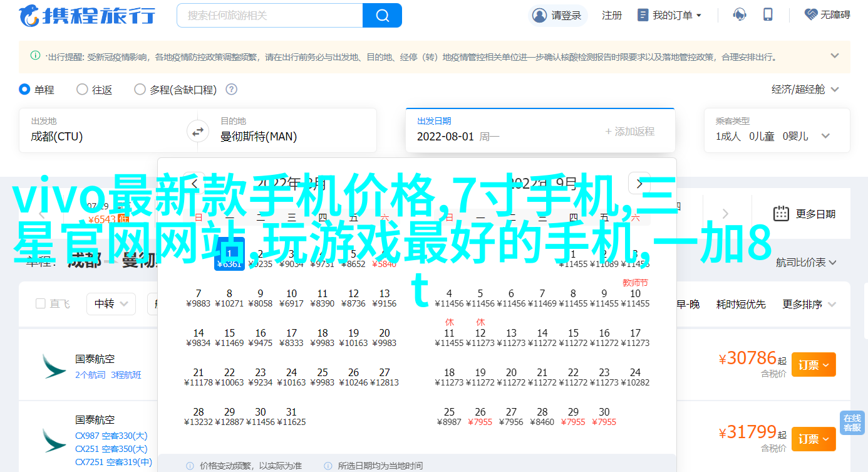Open 更多日期 calendar icon
Screen dimensions: 868x472
[x=780, y=214]
